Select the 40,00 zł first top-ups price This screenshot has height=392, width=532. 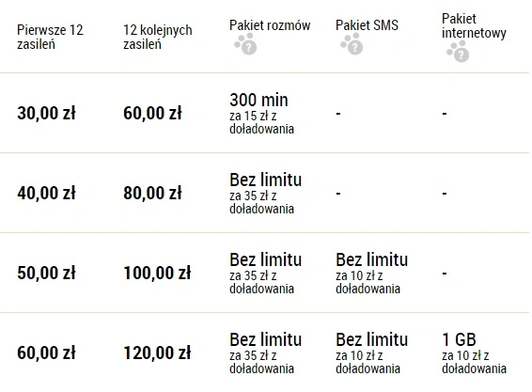pos(46,193)
